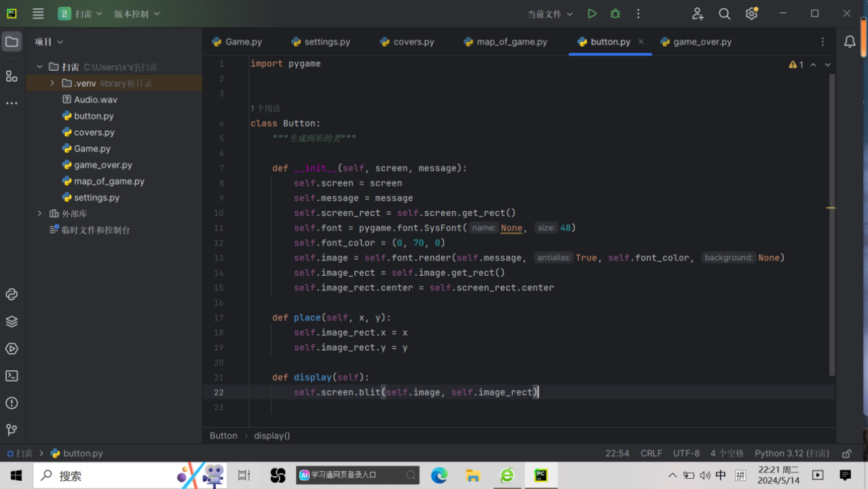Open the Terminal tool window

tap(12, 376)
